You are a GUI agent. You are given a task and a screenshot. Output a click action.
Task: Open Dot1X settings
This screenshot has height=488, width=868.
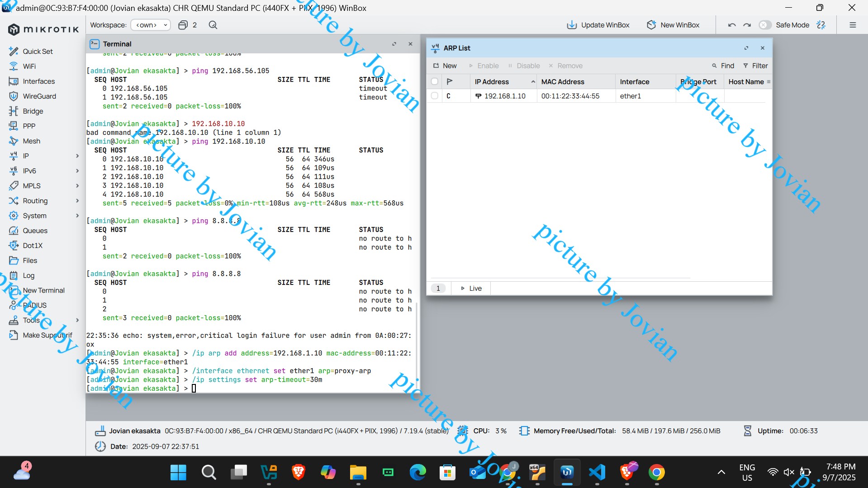[x=33, y=245]
